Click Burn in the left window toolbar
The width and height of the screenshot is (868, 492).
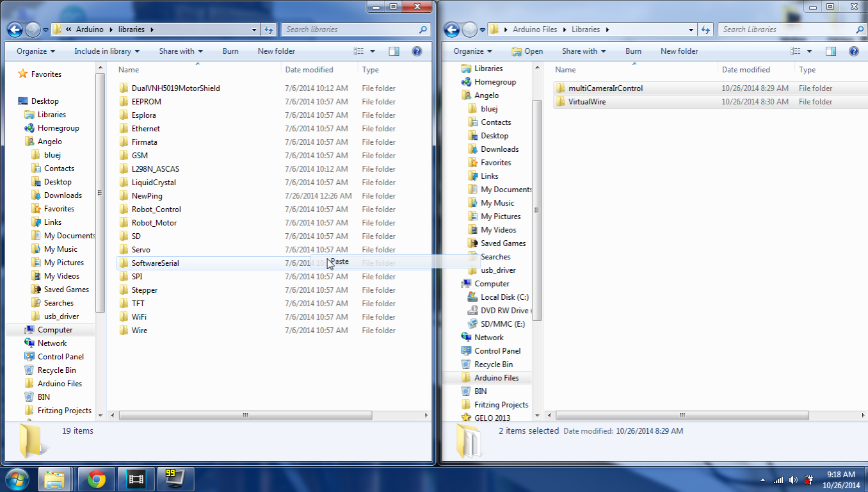(x=230, y=51)
